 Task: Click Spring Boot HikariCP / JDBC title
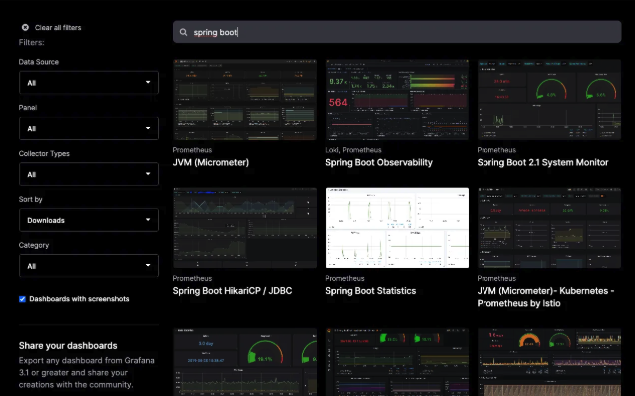(232, 291)
